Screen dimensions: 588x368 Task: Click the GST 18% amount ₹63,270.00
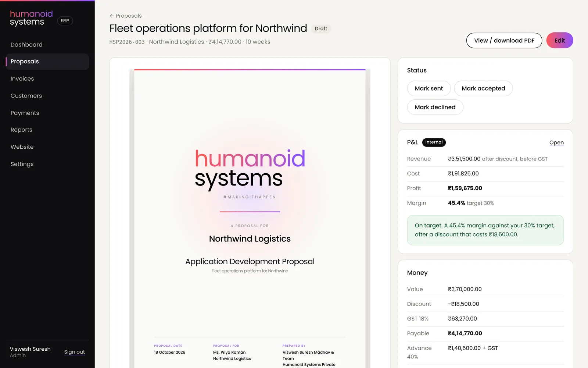pos(462,319)
